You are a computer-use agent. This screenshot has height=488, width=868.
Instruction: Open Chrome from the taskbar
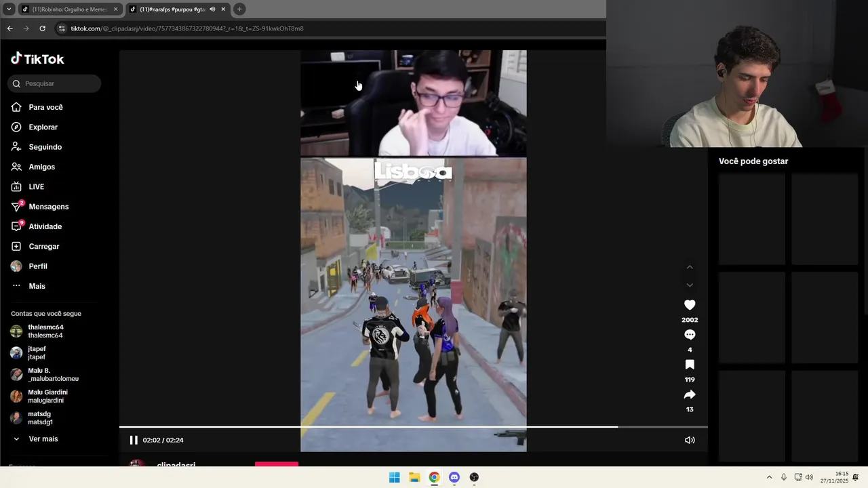point(434,477)
